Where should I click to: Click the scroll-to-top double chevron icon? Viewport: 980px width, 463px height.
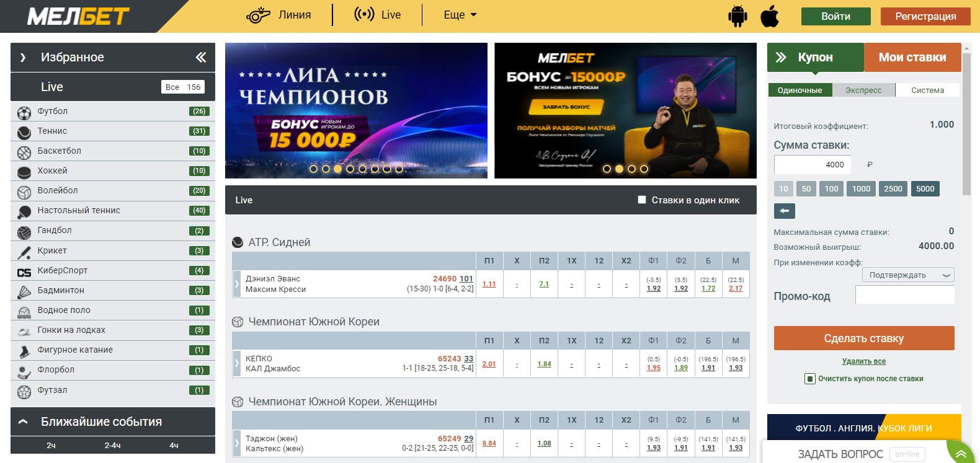(x=961, y=454)
